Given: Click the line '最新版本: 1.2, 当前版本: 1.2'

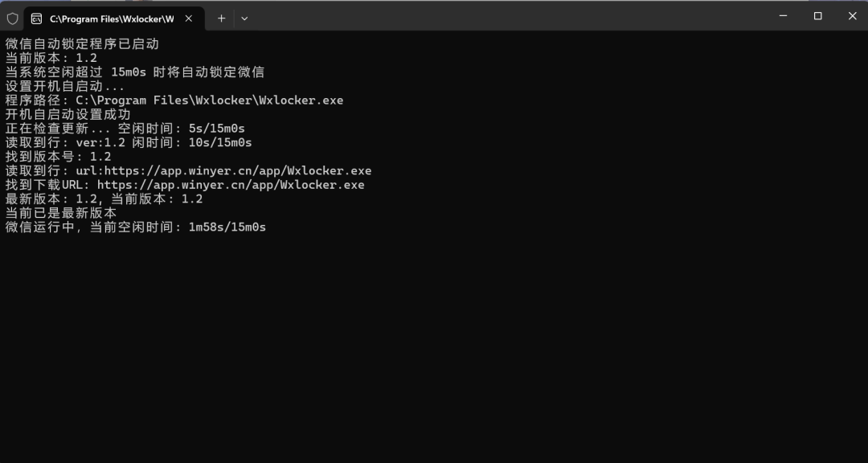Looking at the screenshot, I should tap(104, 199).
